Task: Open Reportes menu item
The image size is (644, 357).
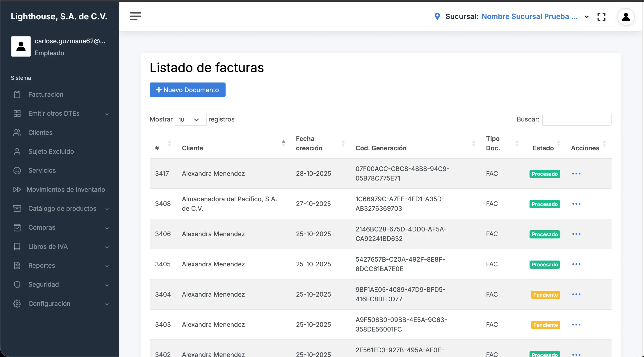Action: point(41,265)
